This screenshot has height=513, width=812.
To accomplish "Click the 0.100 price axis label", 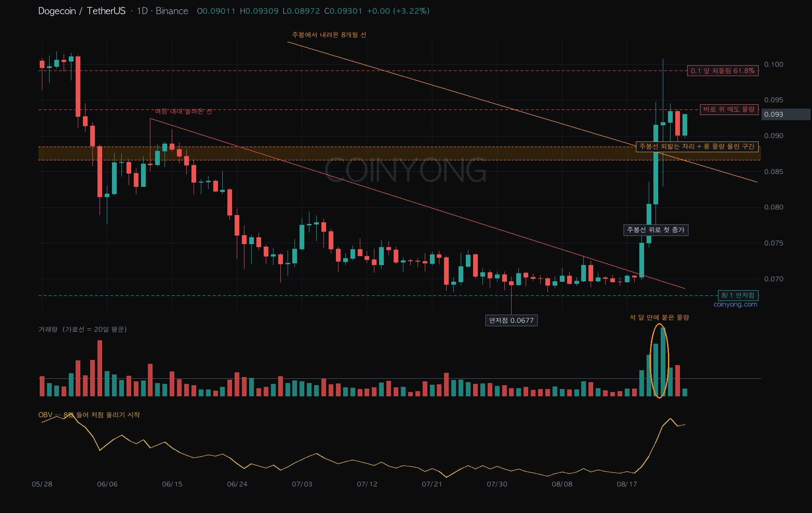I will [x=774, y=64].
